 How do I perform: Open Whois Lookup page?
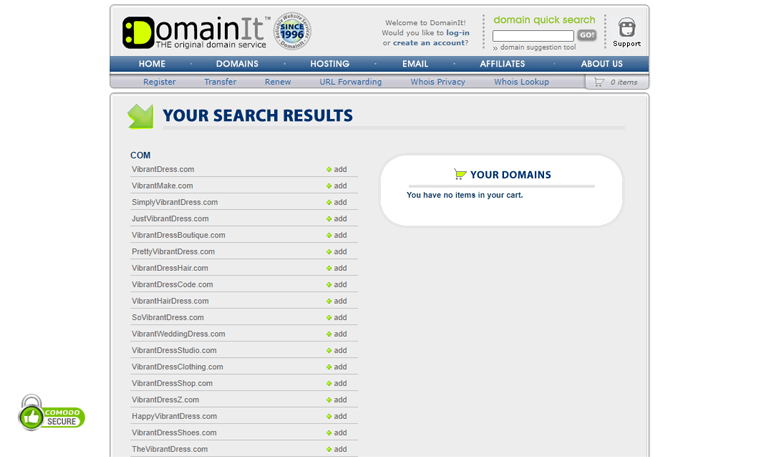tap(522, 82)
